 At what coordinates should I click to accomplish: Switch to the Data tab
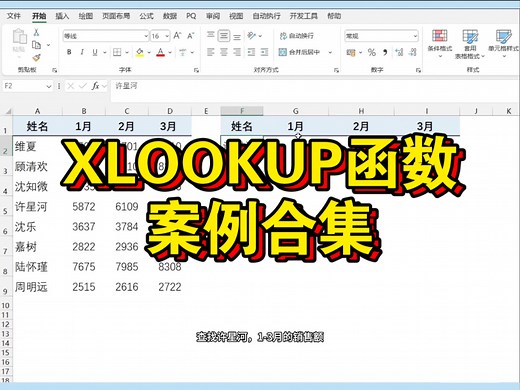(170, 16)
